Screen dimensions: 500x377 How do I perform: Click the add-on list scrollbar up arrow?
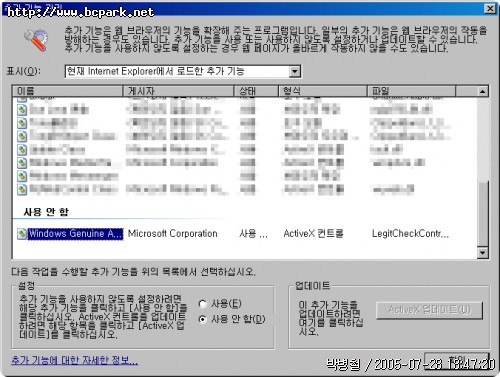pyautogui.click(x=482, y=91)
